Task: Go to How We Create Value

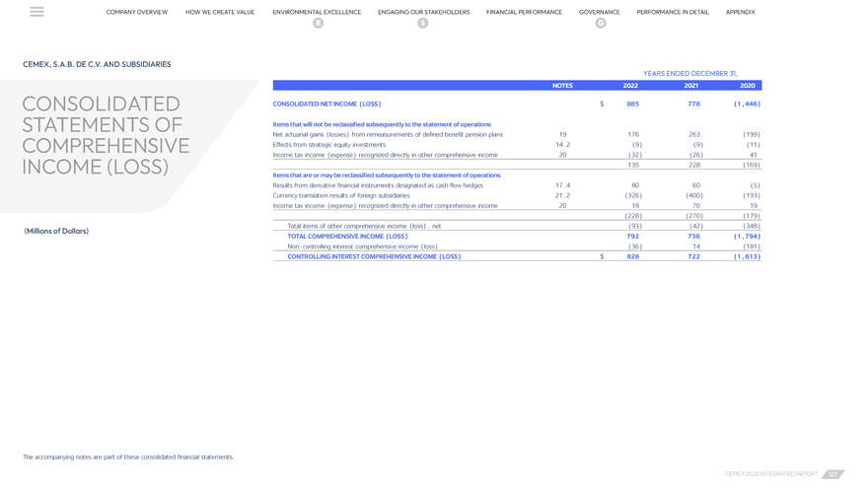Action: 220,12
